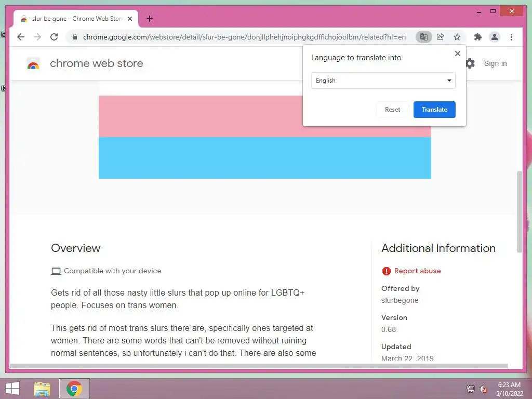Click the address bar URL
The height and width of the screenshot is (399, 532).
click(244, 37)
